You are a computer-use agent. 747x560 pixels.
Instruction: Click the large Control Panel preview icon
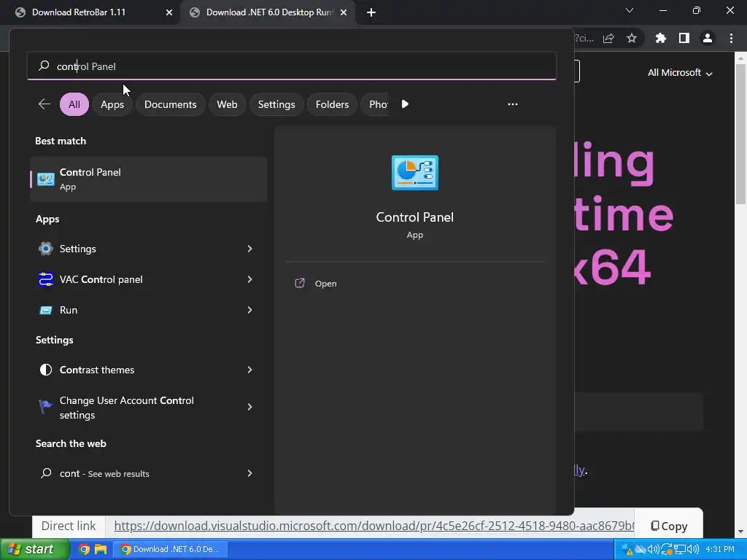[414, 172]
